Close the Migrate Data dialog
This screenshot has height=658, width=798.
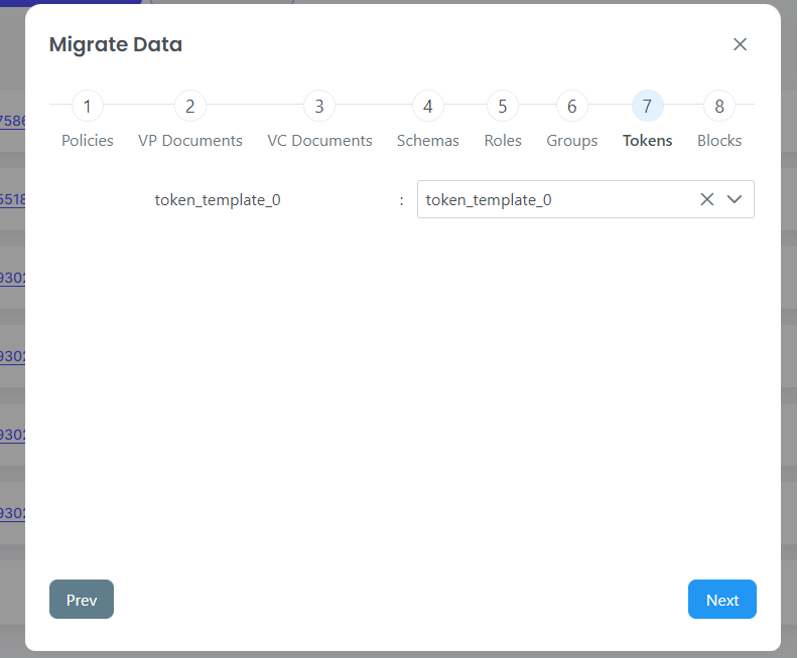click(740, 44)
